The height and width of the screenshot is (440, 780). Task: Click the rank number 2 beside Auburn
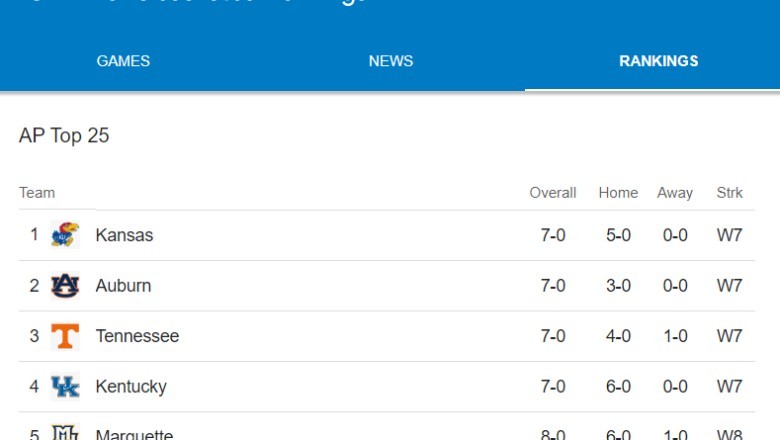point(34,285)
